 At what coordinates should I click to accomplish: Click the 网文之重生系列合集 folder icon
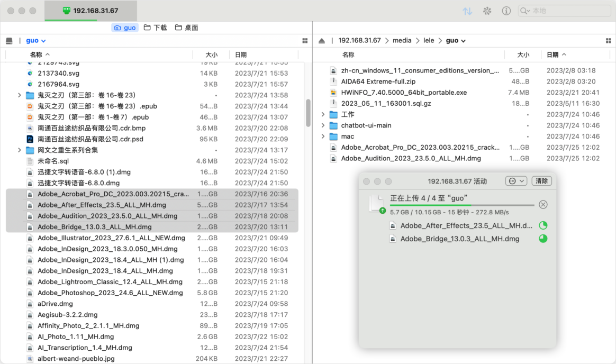(30, 150)
